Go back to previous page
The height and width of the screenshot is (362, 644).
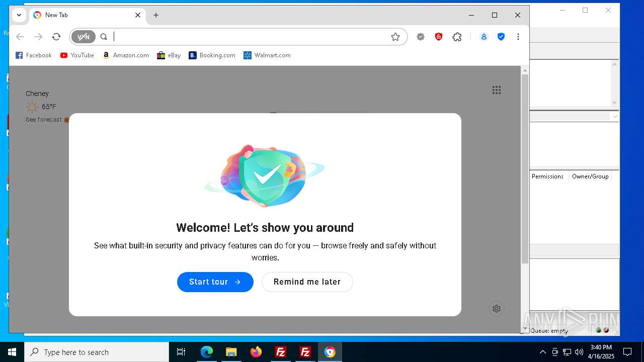20,37
